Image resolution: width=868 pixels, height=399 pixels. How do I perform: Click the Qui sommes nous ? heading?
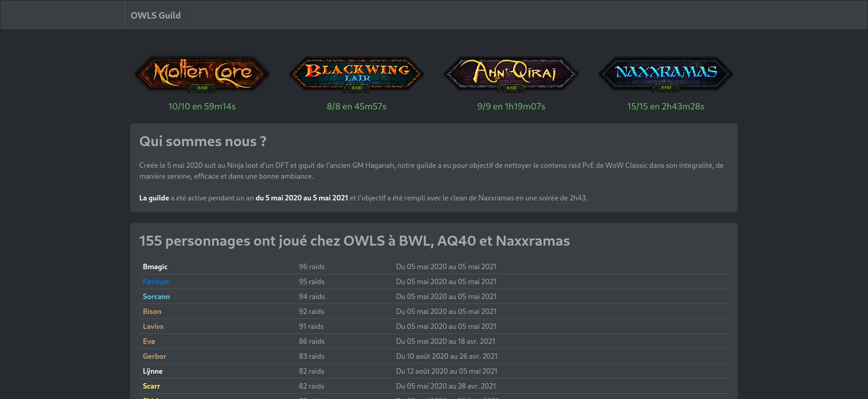coord(203,142)
